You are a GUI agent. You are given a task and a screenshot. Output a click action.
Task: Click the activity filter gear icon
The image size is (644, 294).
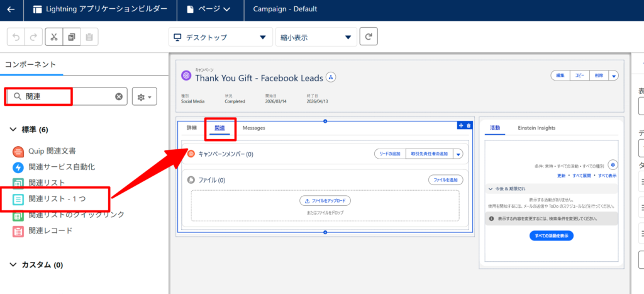click(613, 165)
